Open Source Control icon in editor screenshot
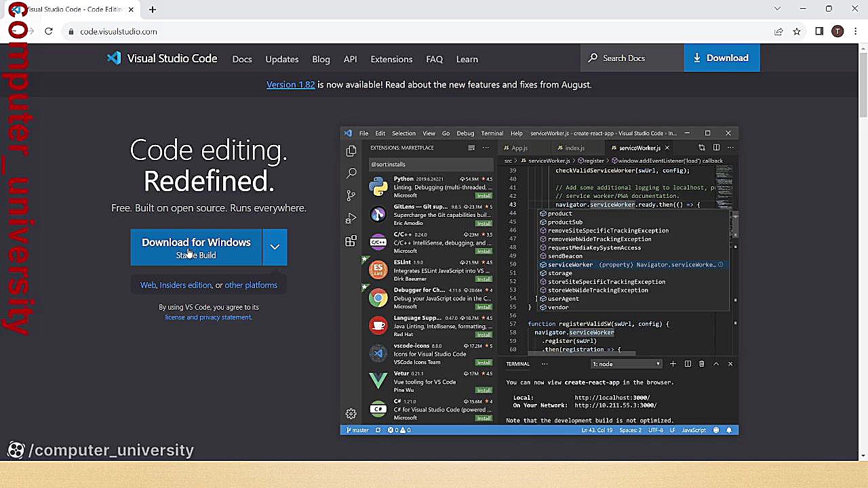868x488 pixels. pos(351,196)
